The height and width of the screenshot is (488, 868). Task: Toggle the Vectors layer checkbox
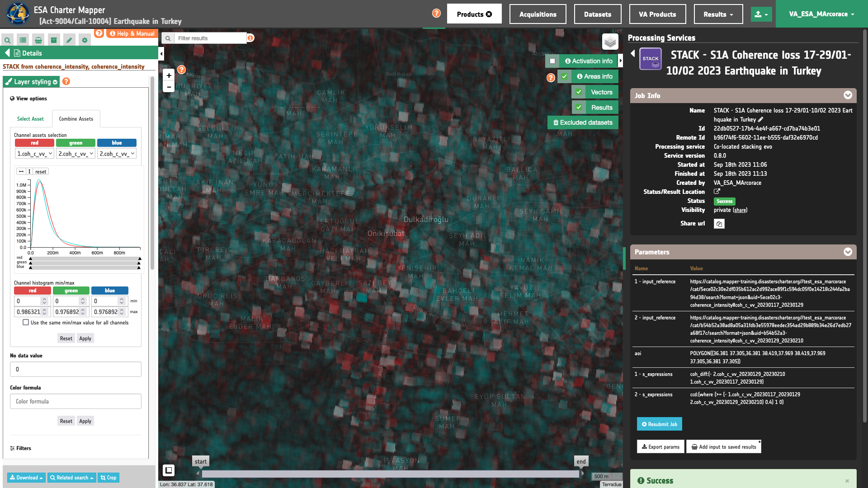(579, 92)
